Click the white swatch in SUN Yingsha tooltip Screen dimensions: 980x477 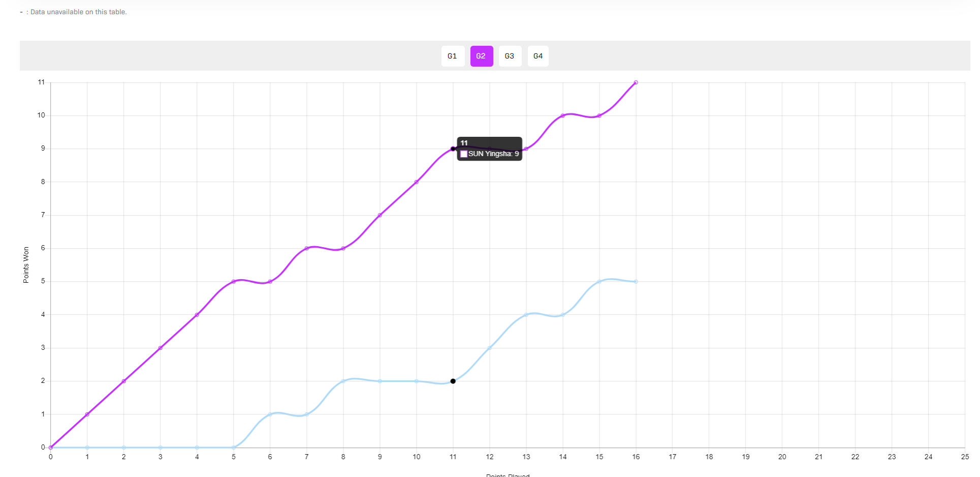pyautogui.click(x=463, y=154)
